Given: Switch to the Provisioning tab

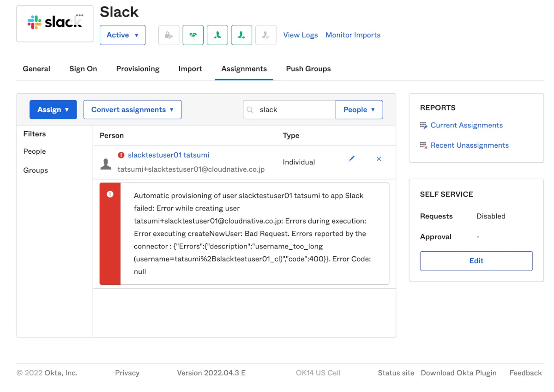Looking at the screenshot, I should (x=138, y=69).
